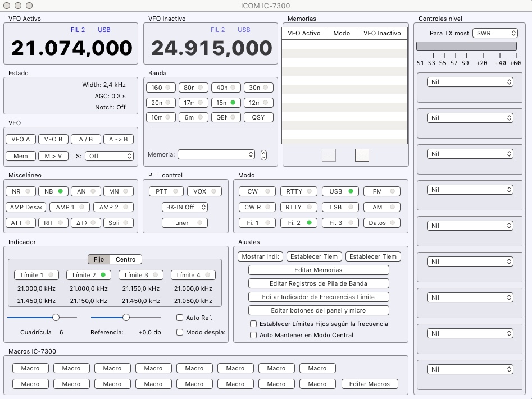Open the Para TX most SWR dropdown
Image resolution: width=532 pixels, height=399 pixels.
pyautogui.click(x=495, y=33)
